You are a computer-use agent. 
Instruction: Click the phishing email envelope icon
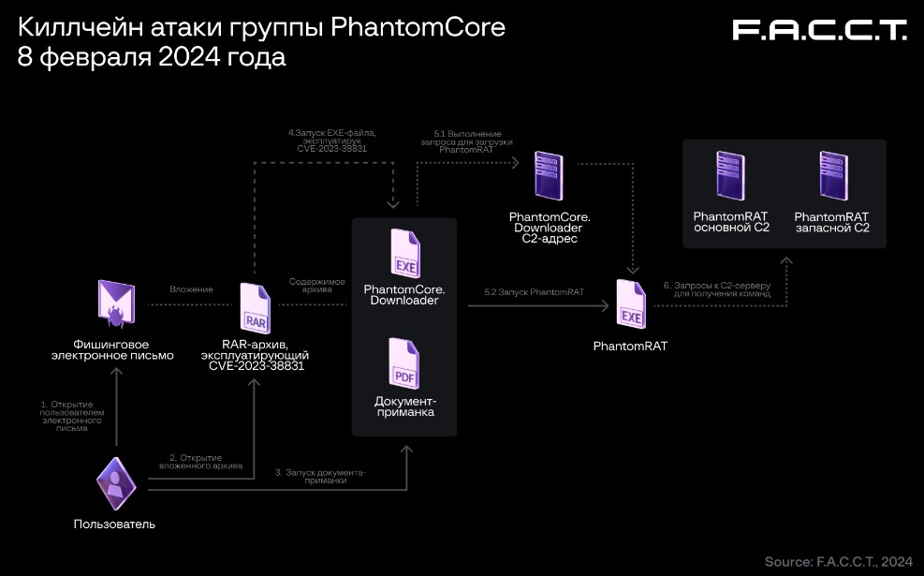[116, 303]
